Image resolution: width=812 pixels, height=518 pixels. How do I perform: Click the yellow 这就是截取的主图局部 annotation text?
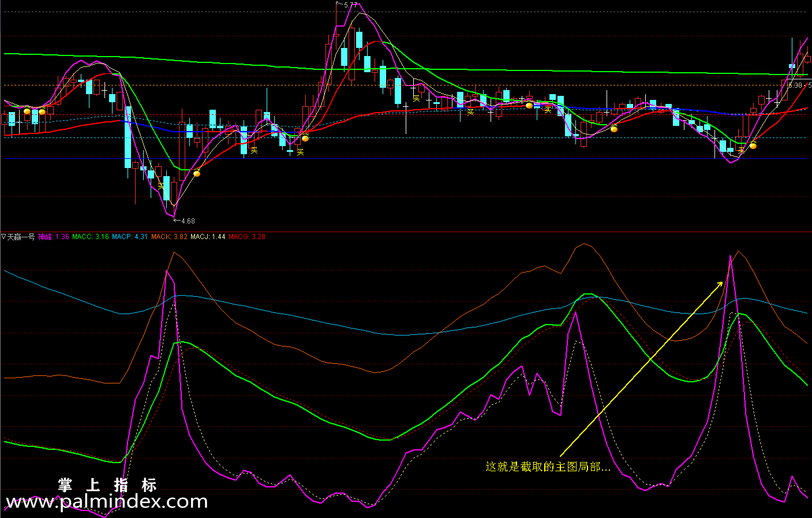click(548, 467)
